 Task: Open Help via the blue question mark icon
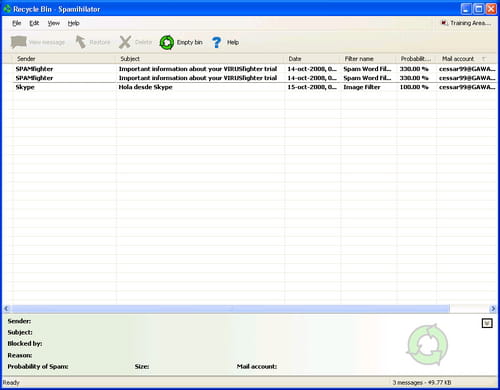tap(217, 42)
